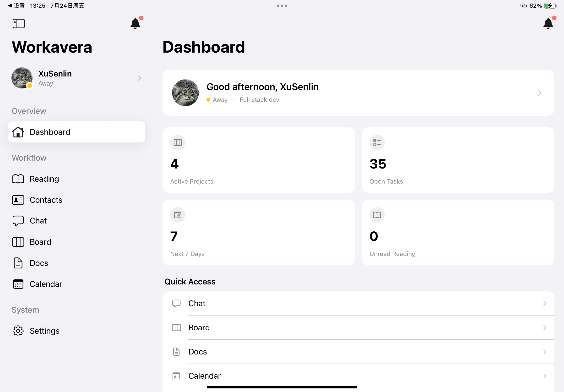
Task: Click the Next 7 Days calendar icon
Action: (178, 215)
